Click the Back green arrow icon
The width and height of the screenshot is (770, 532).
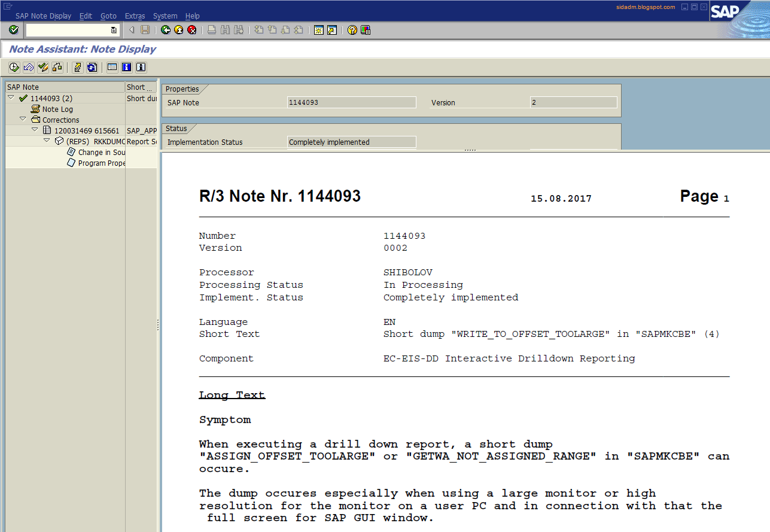165,30
